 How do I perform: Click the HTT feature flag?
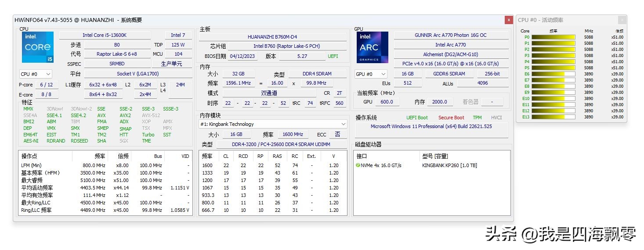(124, 135)
